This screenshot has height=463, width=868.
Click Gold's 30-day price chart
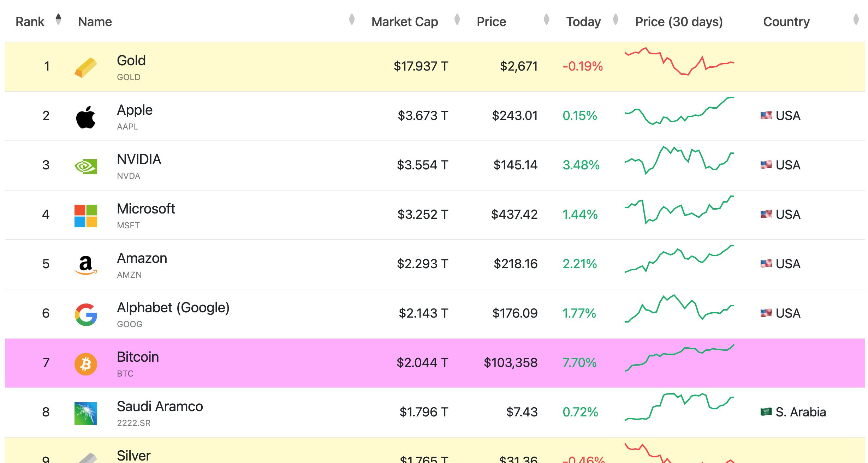tap(679, 61)
